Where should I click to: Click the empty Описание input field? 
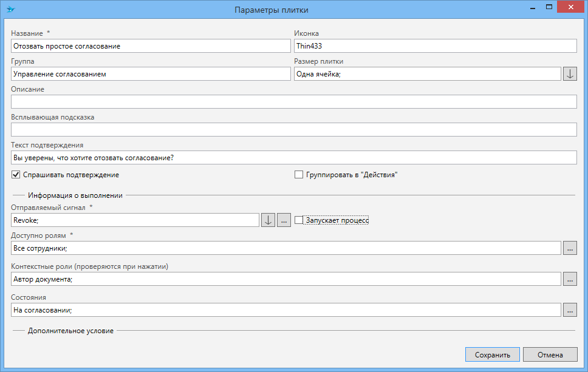293,102
